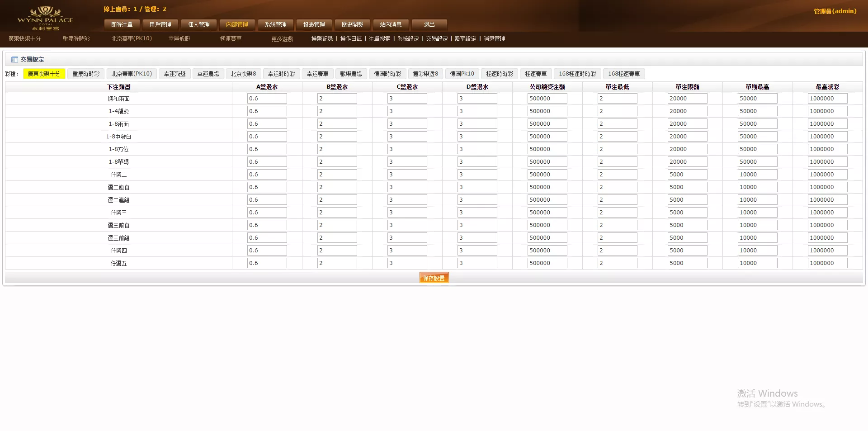Click the 單注限額 field for 任選二
The image size is (868, 431).
pos(687,174)
